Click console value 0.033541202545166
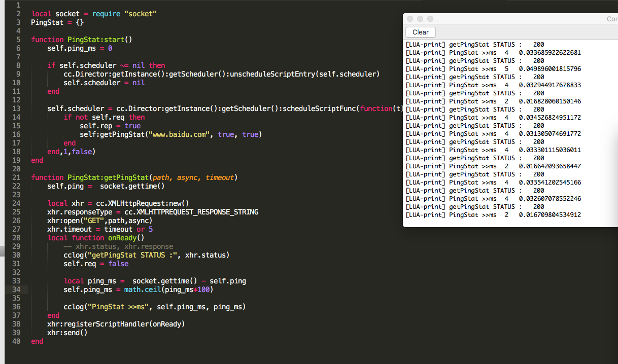The image size is (618, 364). [550, 183]
